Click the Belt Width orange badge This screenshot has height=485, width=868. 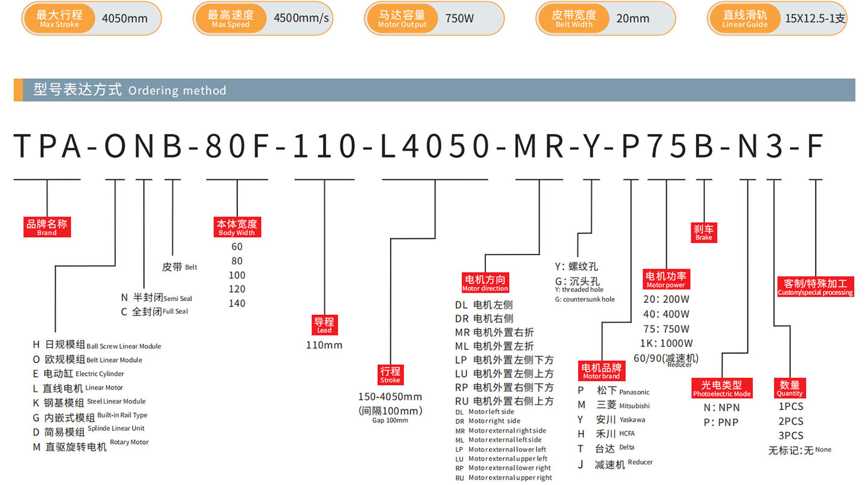573,19
